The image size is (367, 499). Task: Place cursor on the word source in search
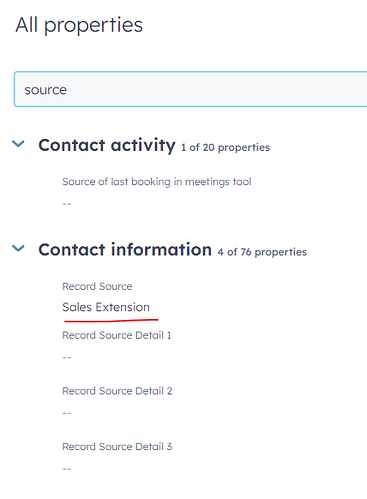[46, 90]
